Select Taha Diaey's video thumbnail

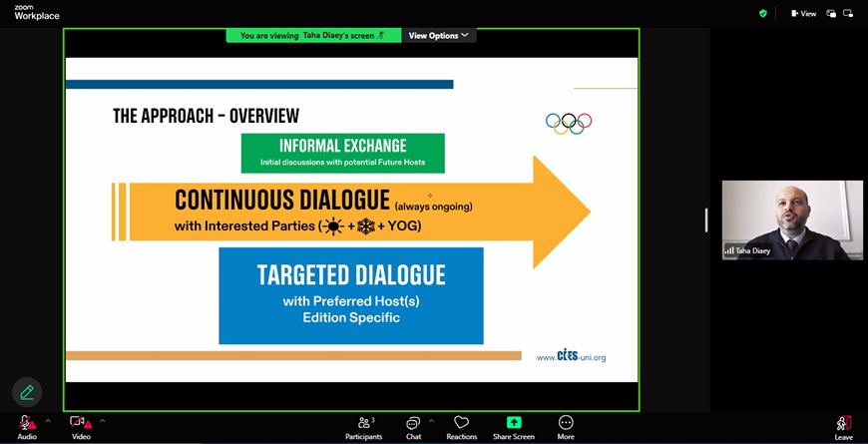click(792, 220)
